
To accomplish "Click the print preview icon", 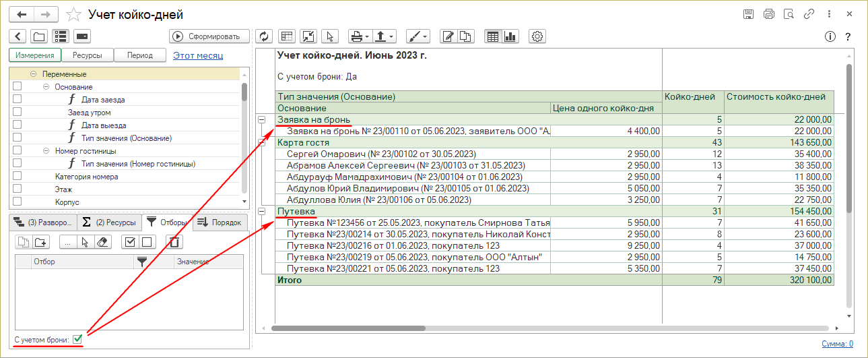I will (x=789, y=14).
